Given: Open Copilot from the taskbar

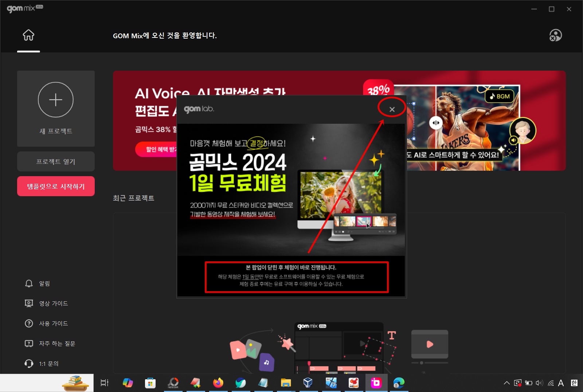Looking at the screenshot, I should tap(128, 383).
